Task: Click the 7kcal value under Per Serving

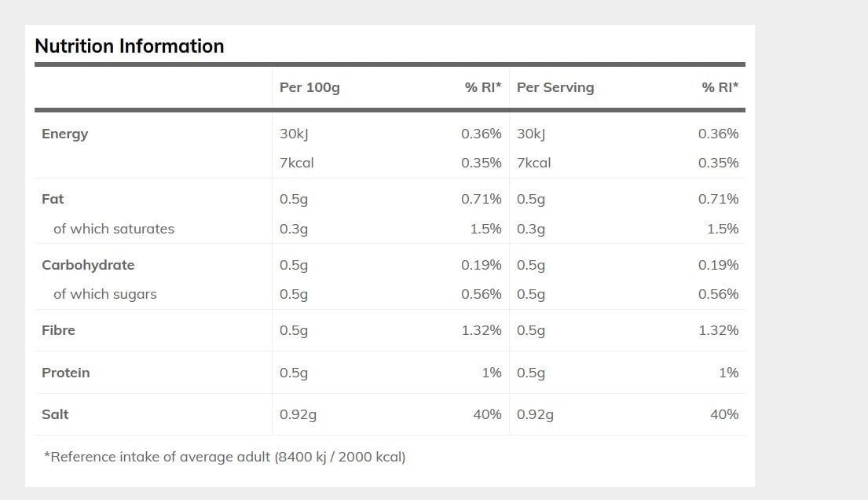Action: tap(534, 163)
